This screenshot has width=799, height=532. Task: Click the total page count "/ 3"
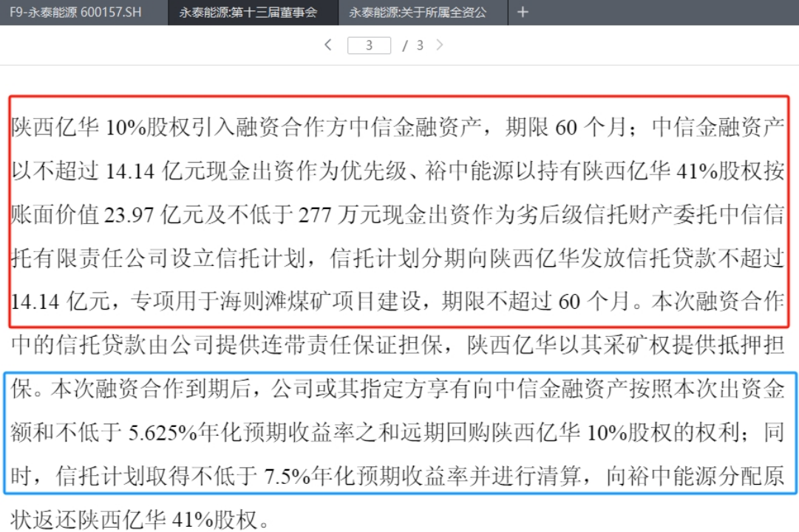point(413,45)
